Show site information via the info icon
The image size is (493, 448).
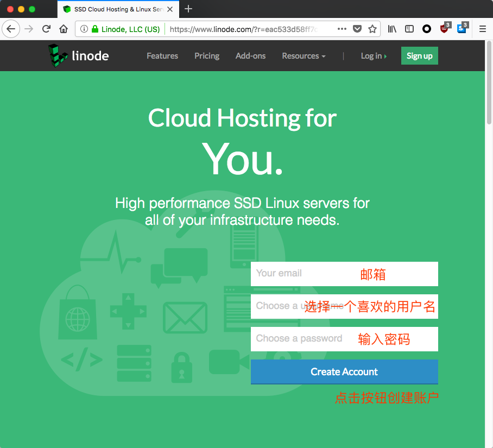[x=84, y=29]
